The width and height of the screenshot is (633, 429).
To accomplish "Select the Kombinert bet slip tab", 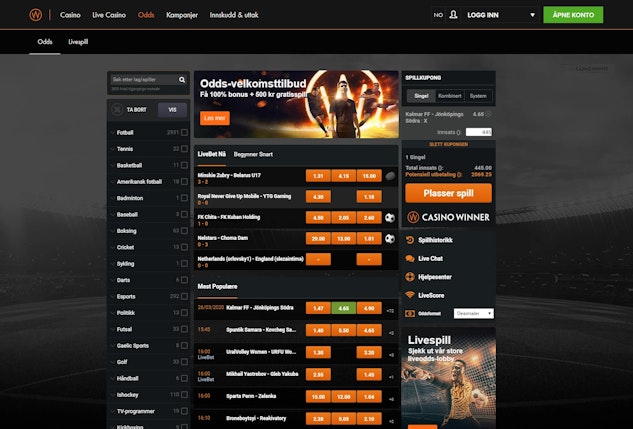I will [450, 96].
